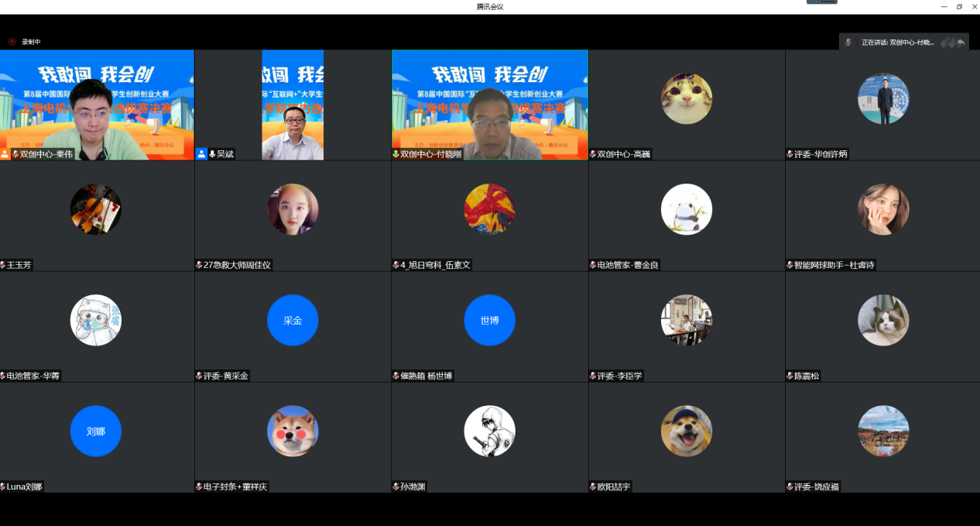Viewport: 980px width, 526px height.
Task: Click the red 录制中 recording indicator icon
Action: tap(12, 42)
